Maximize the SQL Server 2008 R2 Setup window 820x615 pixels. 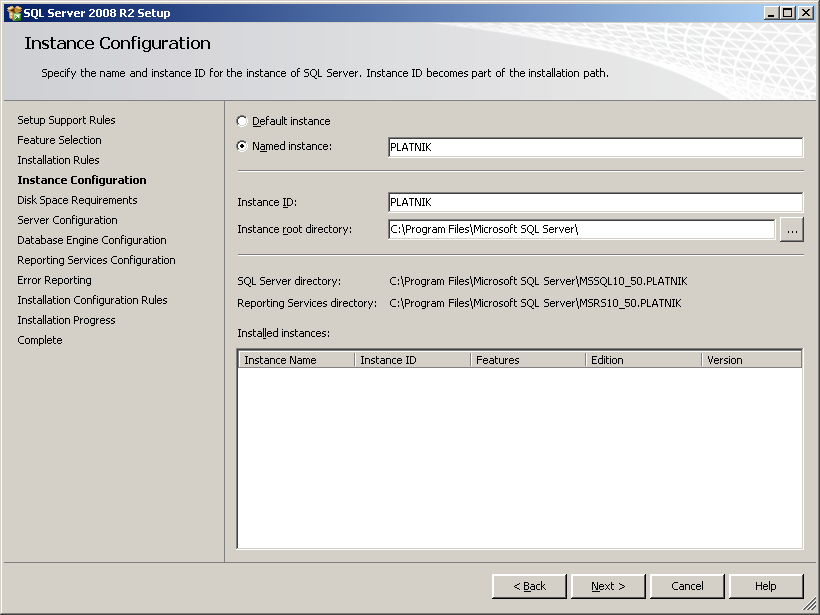pyautogui.click(x=787, y=13)
